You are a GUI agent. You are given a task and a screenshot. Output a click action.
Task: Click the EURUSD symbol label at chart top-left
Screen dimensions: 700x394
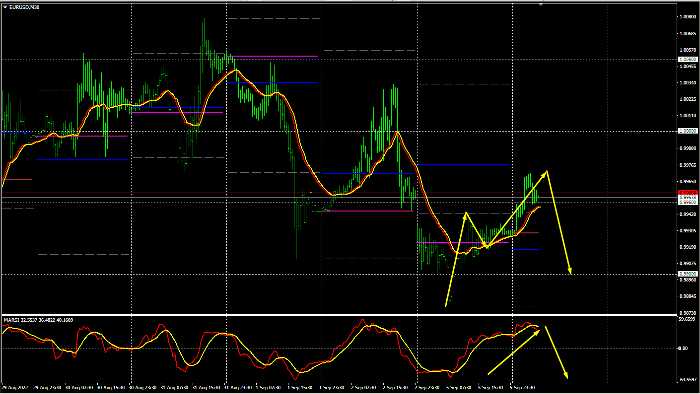(x=24, y=7)
